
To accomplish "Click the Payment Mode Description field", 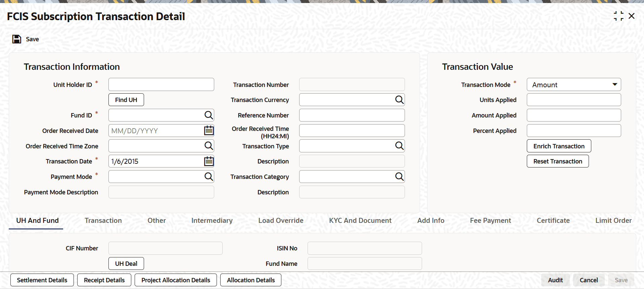I will pyautogui.click(x=161, y=192).
